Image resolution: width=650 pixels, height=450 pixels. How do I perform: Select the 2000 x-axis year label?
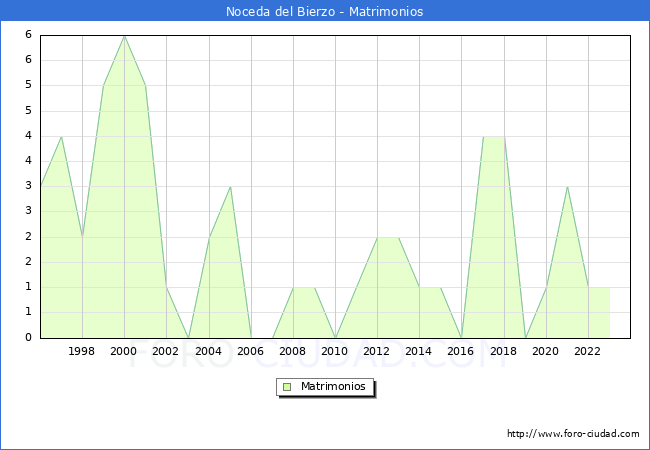[124, 351]
